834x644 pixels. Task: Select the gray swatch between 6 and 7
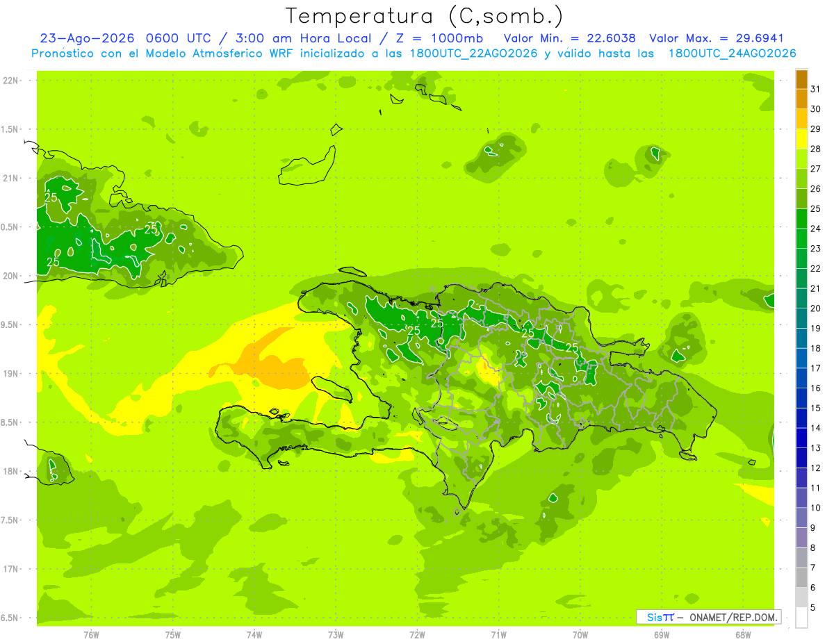(801, 578)
